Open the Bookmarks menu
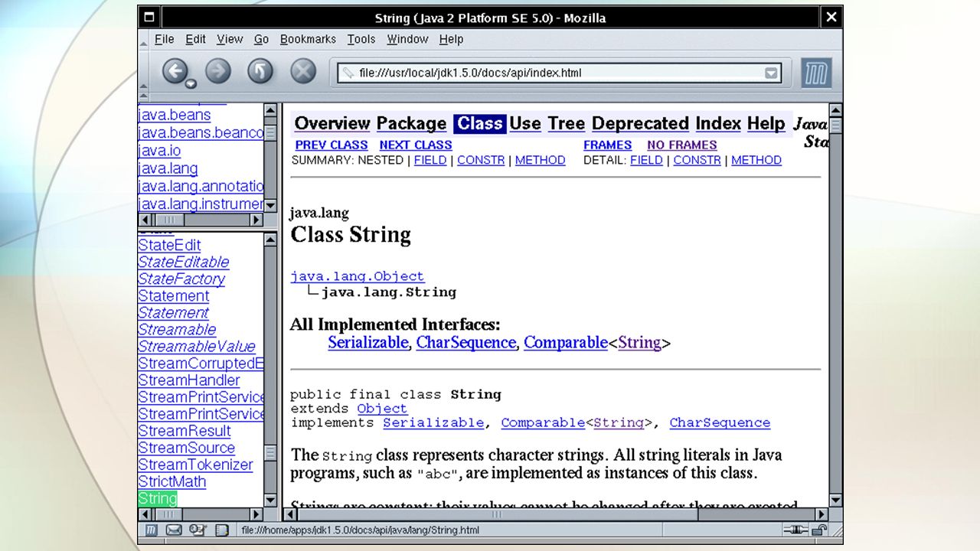Screen dimensions: 980x551 pyautogui.click(x=308, y=39)
